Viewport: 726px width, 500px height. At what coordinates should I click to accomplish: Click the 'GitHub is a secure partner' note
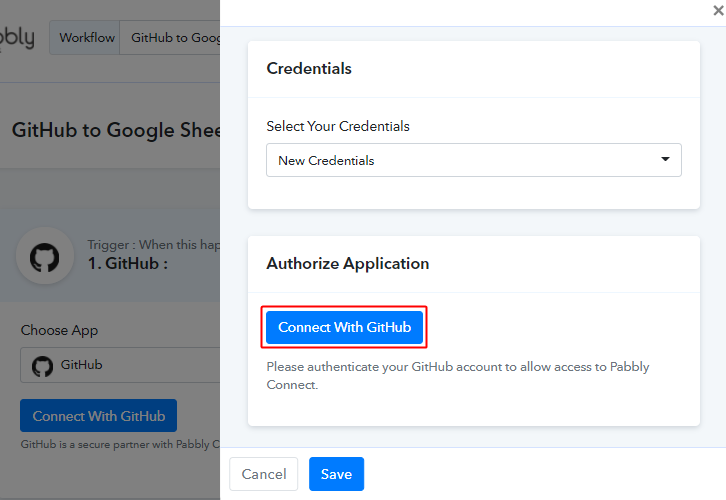tap(120, 444)
